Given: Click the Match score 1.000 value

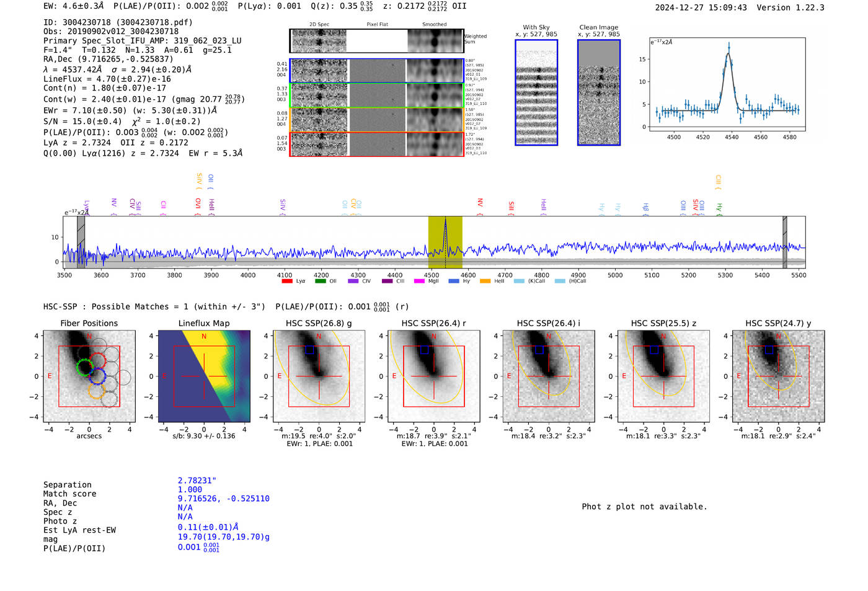Looking at the screenshot, I should pos(190,490).
